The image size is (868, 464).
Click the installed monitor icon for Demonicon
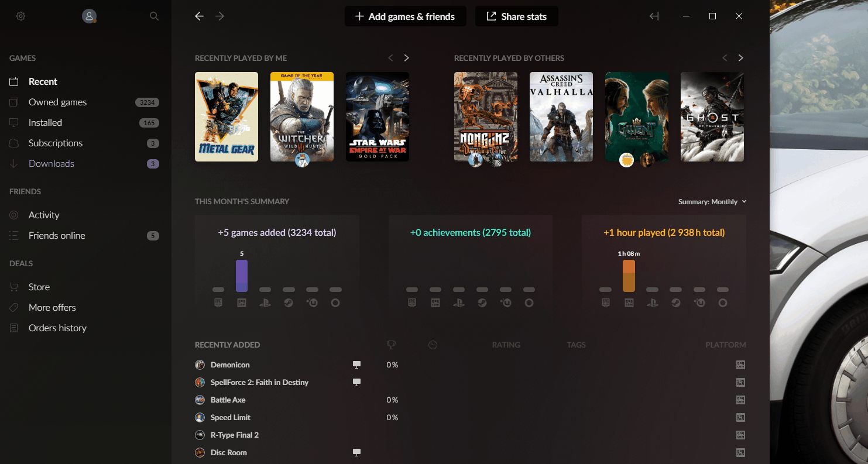coord(356,365)
